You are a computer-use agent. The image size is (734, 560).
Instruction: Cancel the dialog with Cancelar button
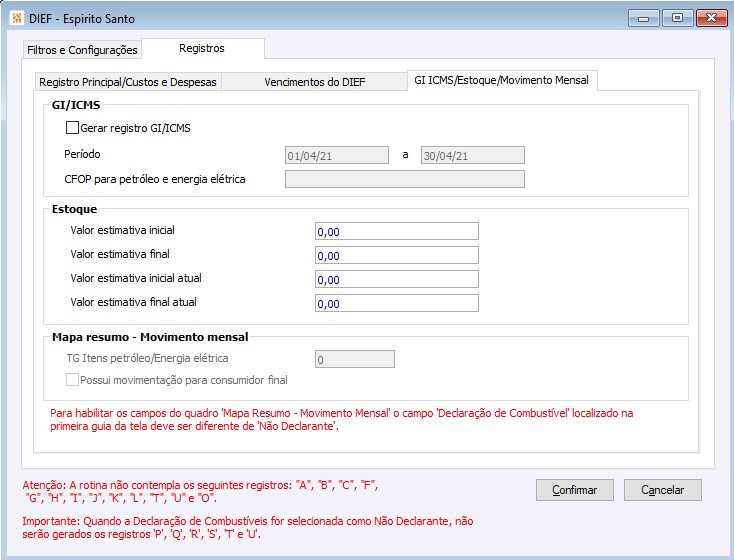tap(662, 490)
